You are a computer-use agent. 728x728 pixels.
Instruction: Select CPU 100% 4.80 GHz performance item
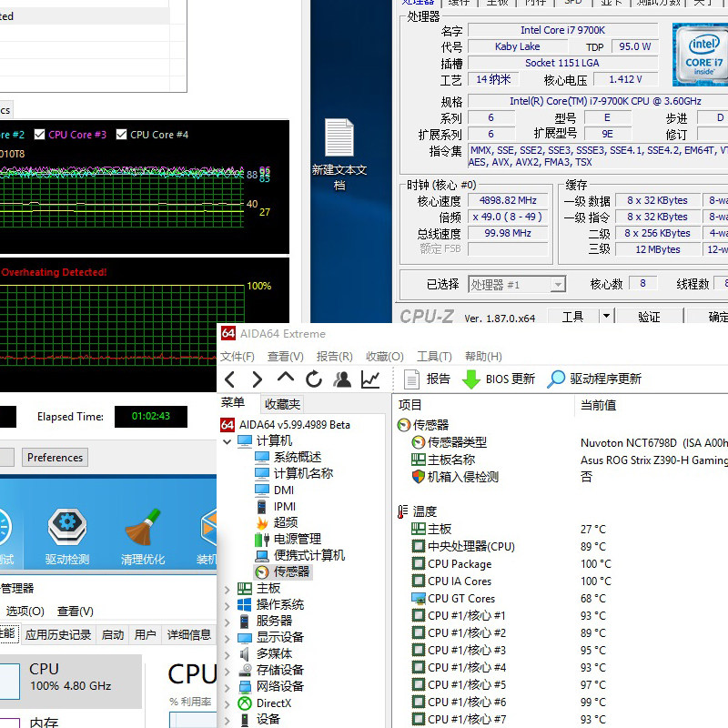pyautogui.click(x=71, y=681)
